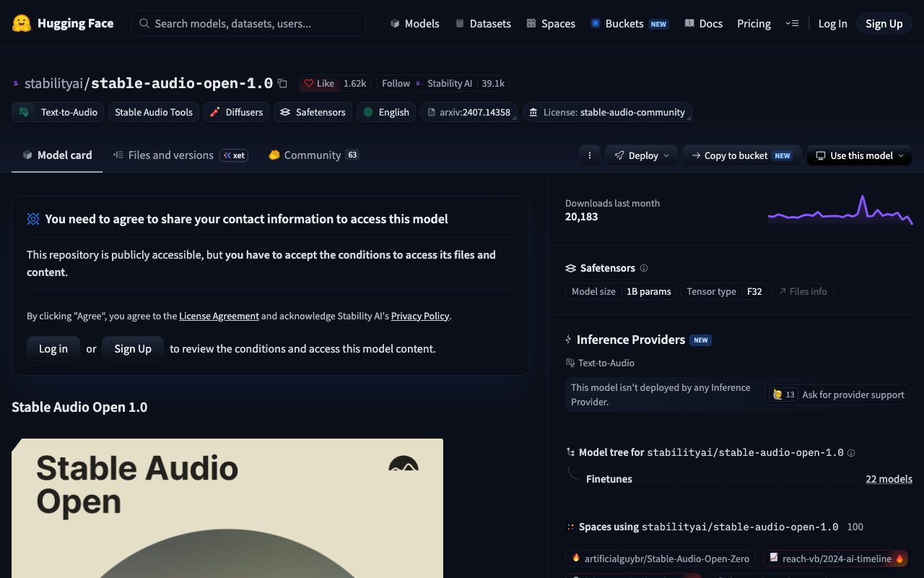
Task: Open the three-dot more options menu
Action: point(590,155)
